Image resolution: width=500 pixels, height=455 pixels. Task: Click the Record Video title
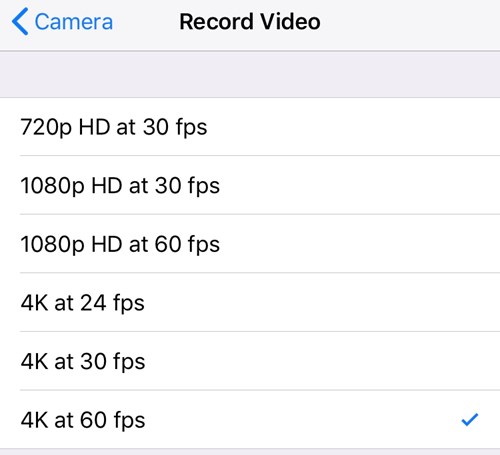coord(250,22)
